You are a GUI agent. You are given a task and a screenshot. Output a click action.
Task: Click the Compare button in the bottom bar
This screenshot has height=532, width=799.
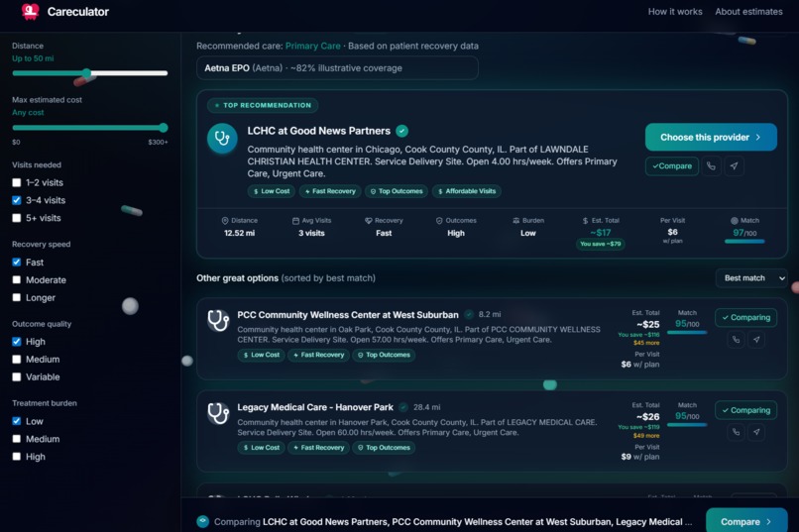746,521
